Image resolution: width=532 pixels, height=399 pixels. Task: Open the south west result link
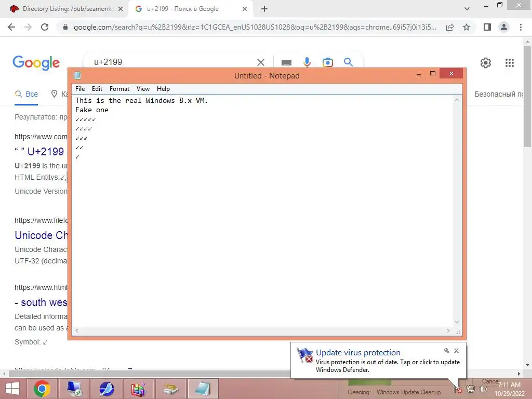[x=41, y=302]
